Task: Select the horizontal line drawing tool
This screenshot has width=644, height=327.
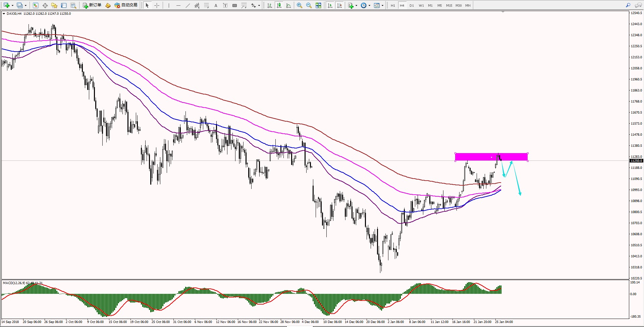Action: (178, 5)
